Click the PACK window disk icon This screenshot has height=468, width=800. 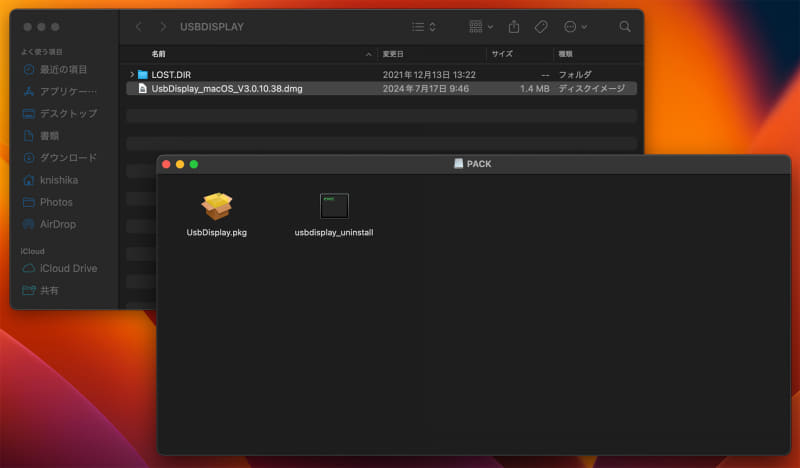[458, 163]
